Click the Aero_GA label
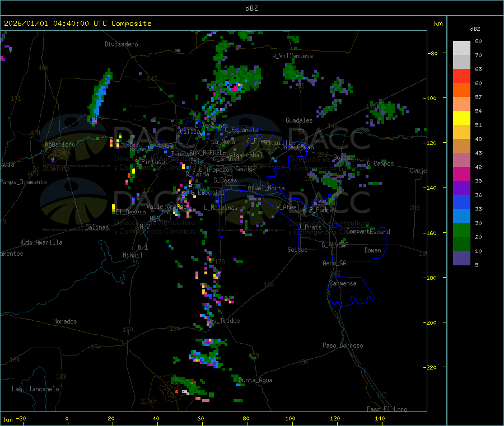This screenshot has width=504, height=426. (335, 263)
